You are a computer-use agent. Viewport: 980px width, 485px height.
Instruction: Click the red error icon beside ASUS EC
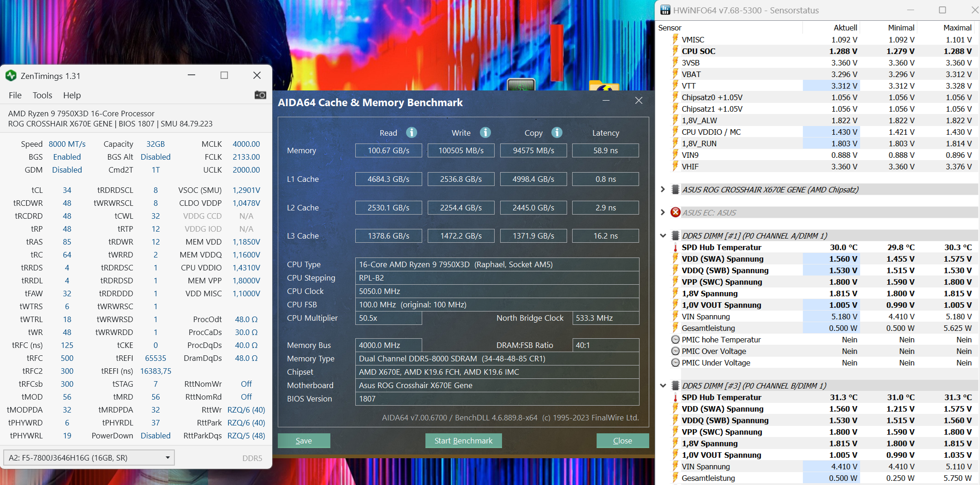(675, 212)
